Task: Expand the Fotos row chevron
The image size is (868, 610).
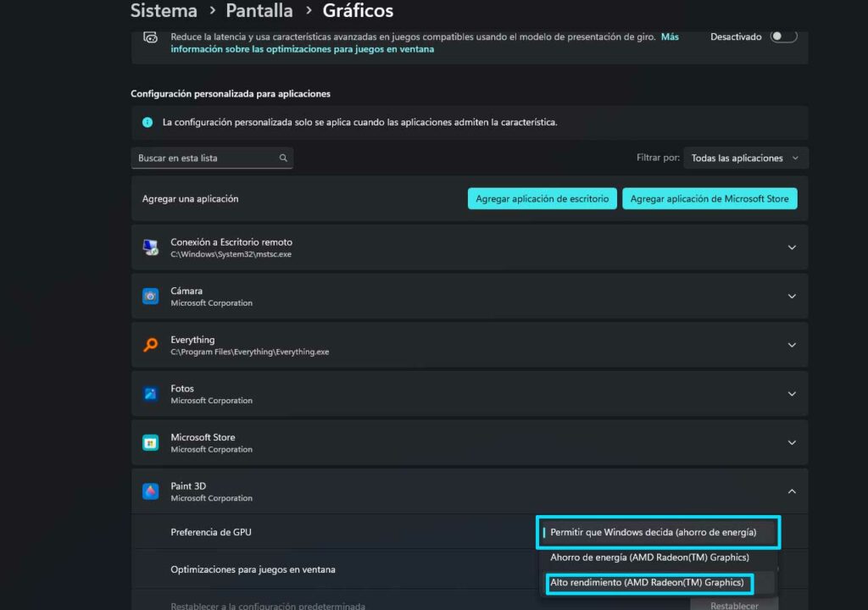Action: coord(792,394)
